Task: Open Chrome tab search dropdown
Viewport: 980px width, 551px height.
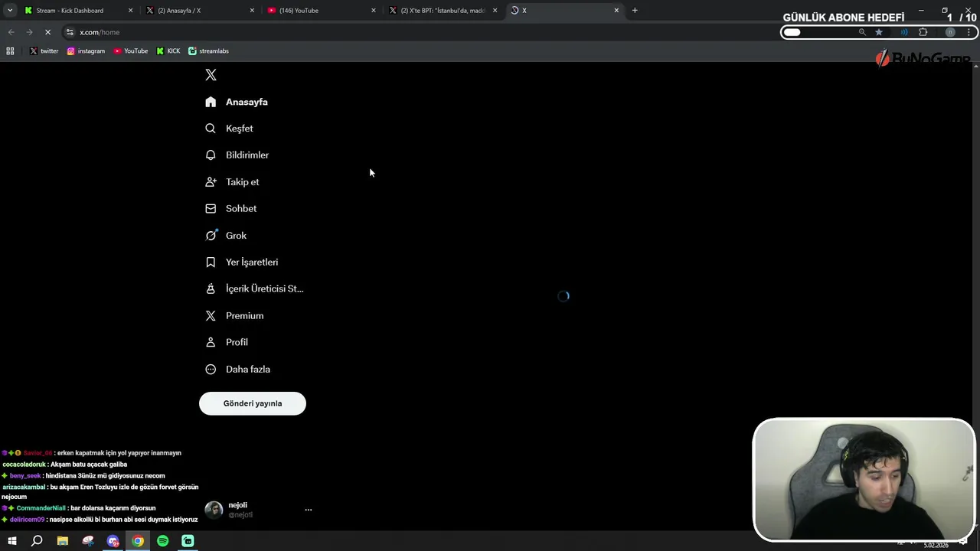Action: pyautogui.click(x=10, y=11)
